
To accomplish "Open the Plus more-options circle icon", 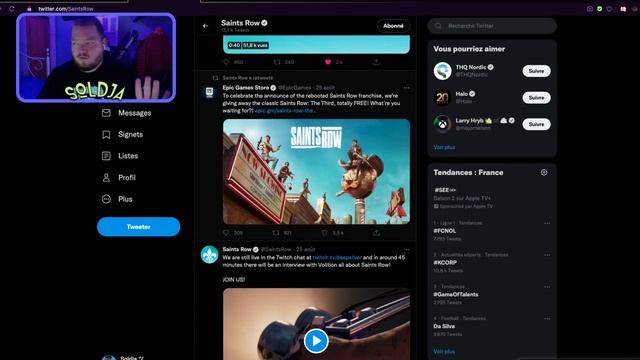I will (x=106, y=199).
